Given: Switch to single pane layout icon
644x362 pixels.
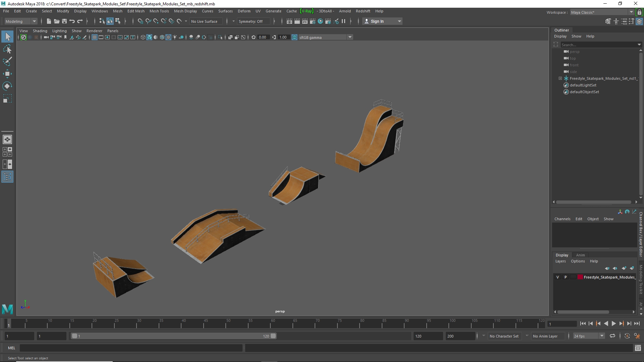Looking at the screenshot, I should 7,139.
